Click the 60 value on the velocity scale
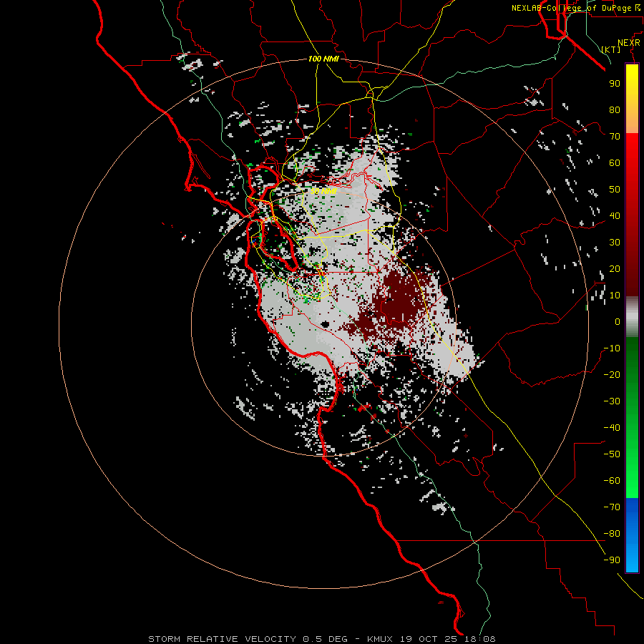Viewport: 644px width, 644px height. click(615, 163)
